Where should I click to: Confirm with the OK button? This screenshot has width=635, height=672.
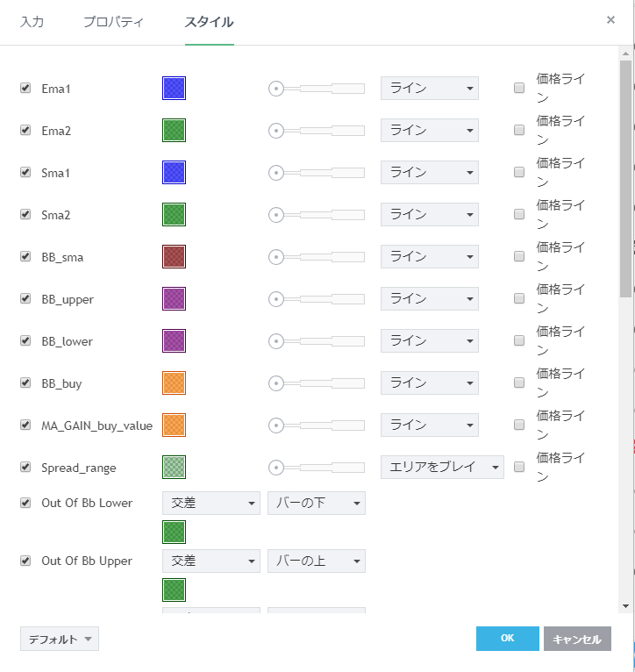tap(507, 639)
